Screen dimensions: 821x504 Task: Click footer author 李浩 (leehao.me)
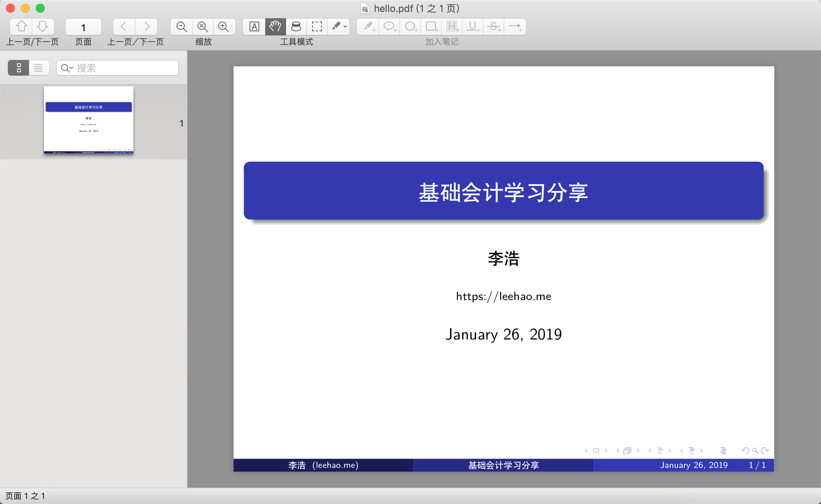pyautogui.click(x=323, y=465)
